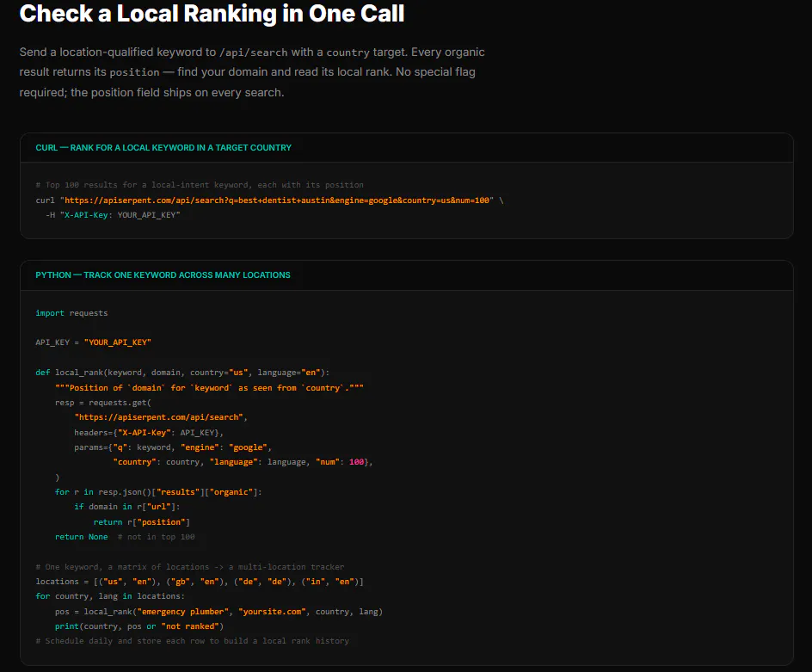Click the docstring "Position of `domain` for `keyword`"

(x=209, y=387)
